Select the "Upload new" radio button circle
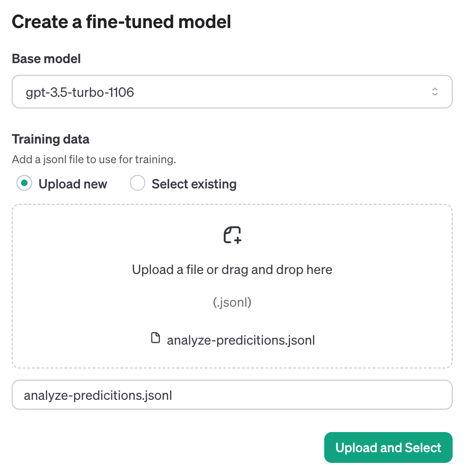The image size is (469, 476). point(24,184)
